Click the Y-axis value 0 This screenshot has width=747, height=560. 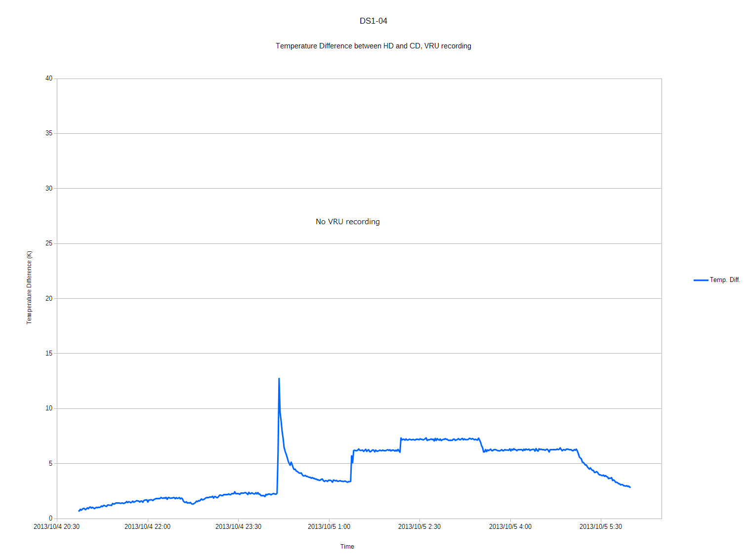tap(50, 519)
